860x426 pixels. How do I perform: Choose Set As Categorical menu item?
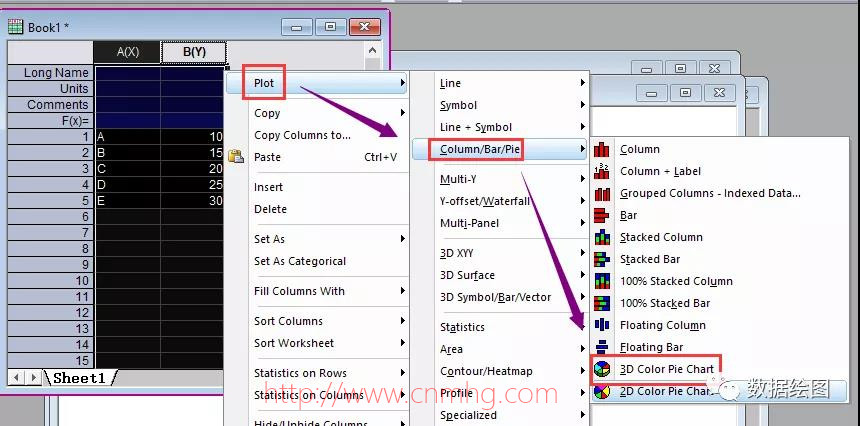[299, 261]
